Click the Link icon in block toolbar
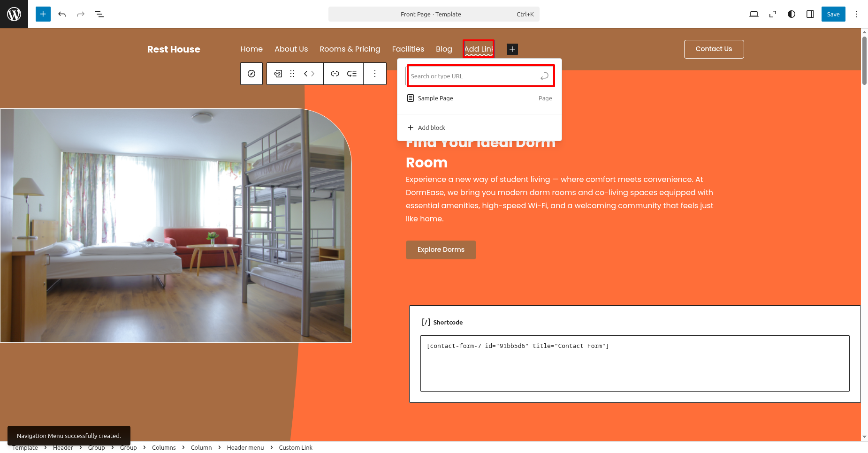Image resolution: width=868 pixels, height=453 pixels. click(x=335, y=74)
